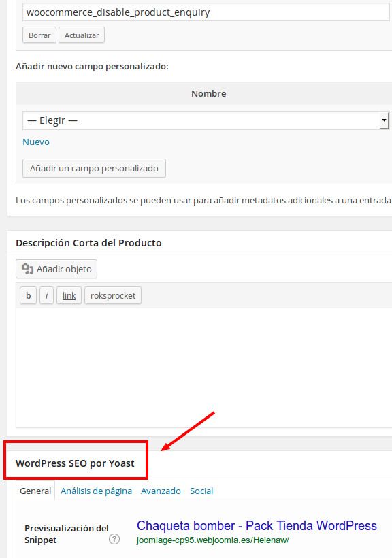Click the Borrar button
Image resolution: width=392 pixels, height=558 pixels.
39,35
